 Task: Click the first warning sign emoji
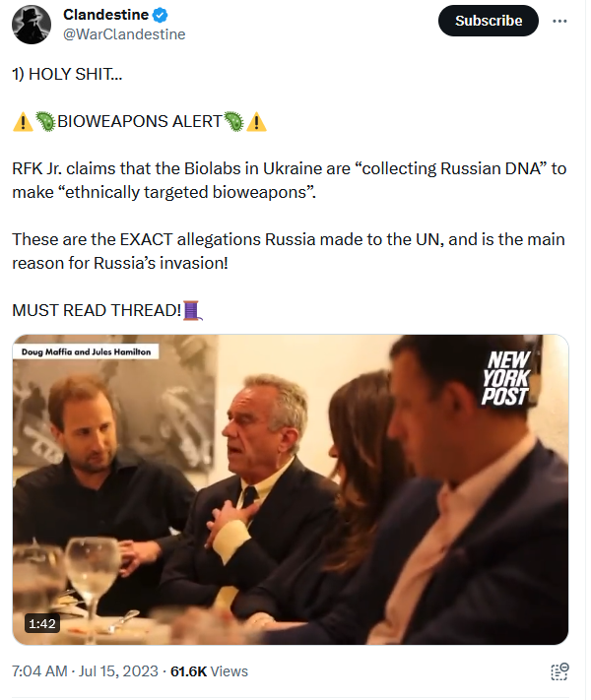click(23, 122)
